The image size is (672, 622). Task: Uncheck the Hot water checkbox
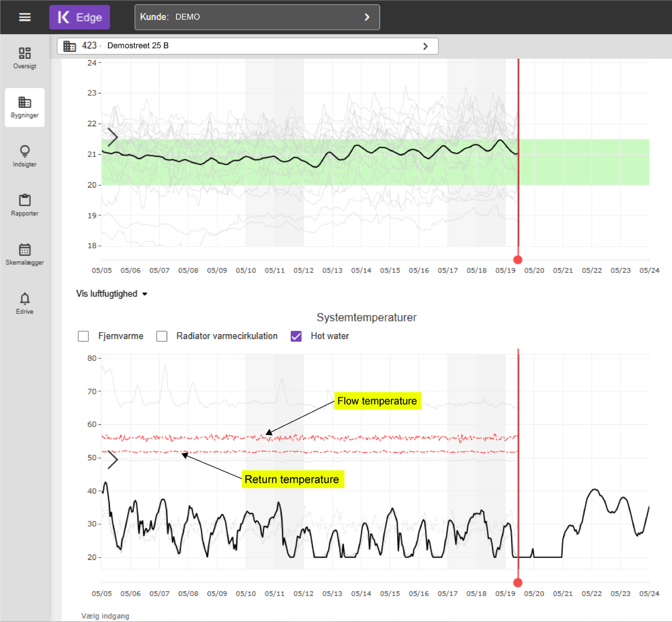click(x=296, y=336)
